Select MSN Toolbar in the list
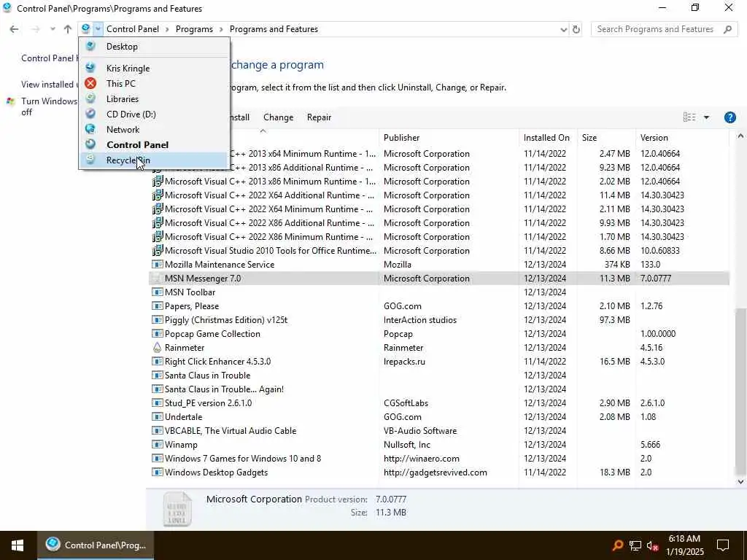 190,292
